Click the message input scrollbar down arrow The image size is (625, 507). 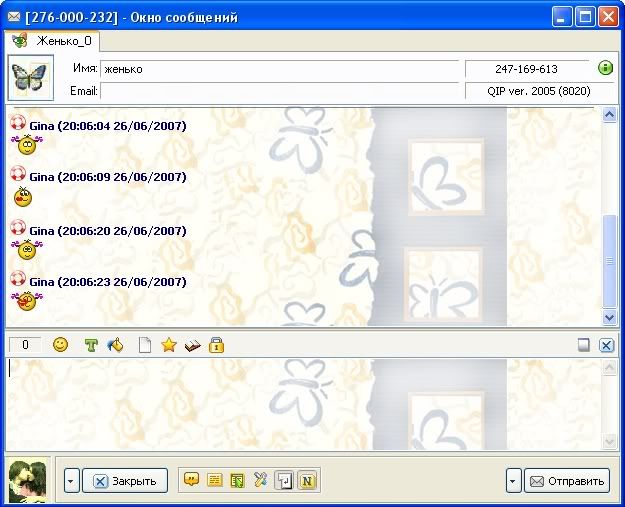(609, 441)
